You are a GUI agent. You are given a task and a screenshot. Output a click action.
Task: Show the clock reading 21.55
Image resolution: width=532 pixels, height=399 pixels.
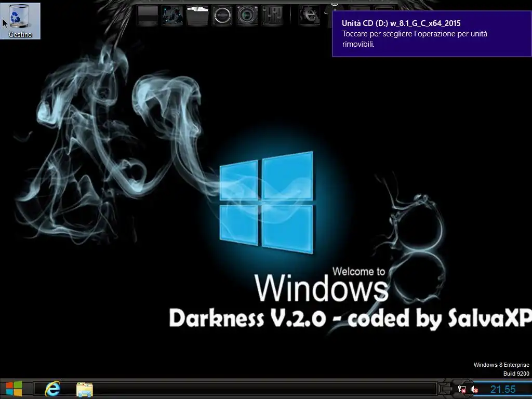point(503,389)
